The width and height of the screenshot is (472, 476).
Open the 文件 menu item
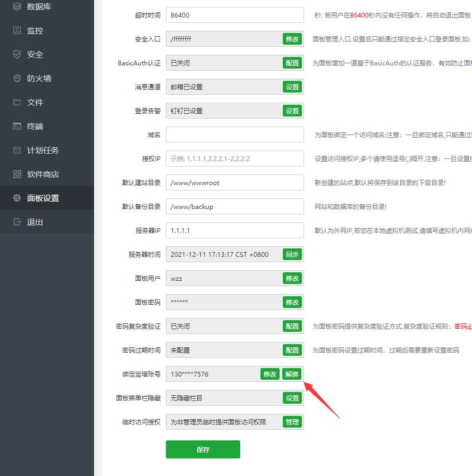click(47, 102)
